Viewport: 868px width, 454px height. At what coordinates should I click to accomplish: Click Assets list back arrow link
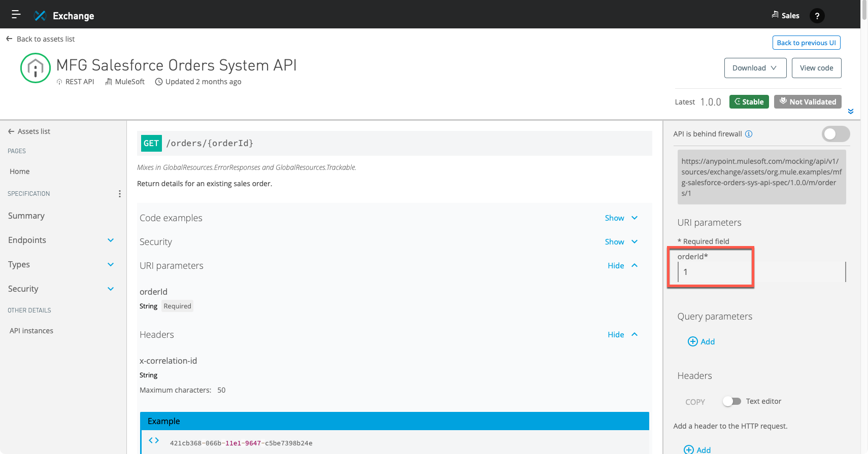[x=29, y=131]
